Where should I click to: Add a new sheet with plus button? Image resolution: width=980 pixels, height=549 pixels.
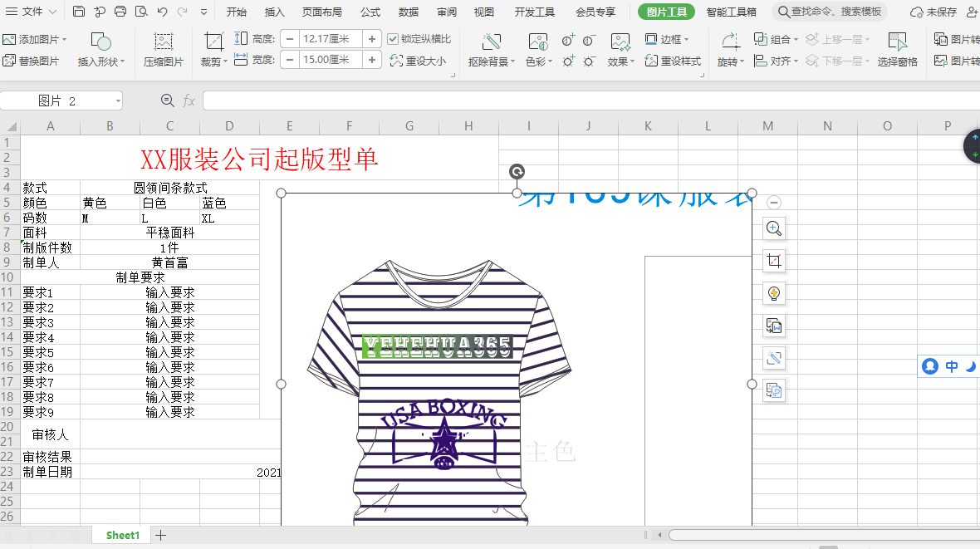pyautogui.click(x=160, y=535)
